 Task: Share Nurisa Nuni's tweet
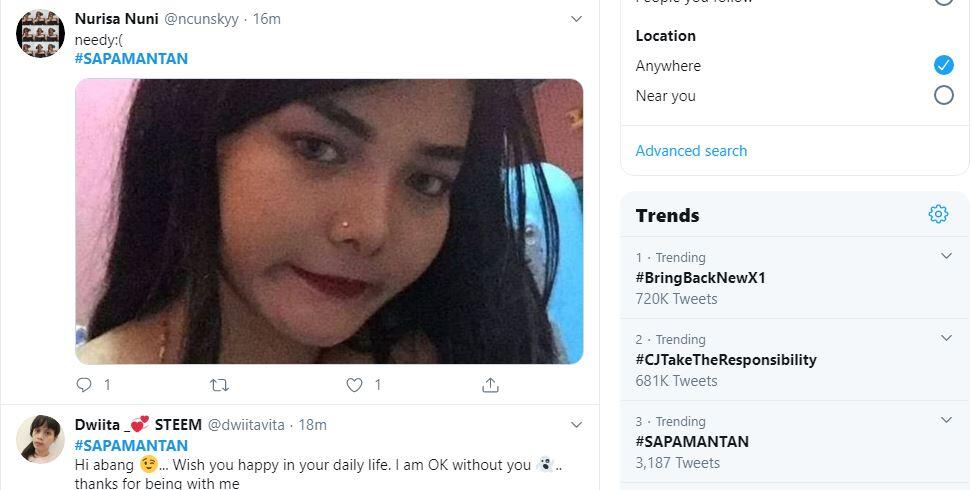490,385
